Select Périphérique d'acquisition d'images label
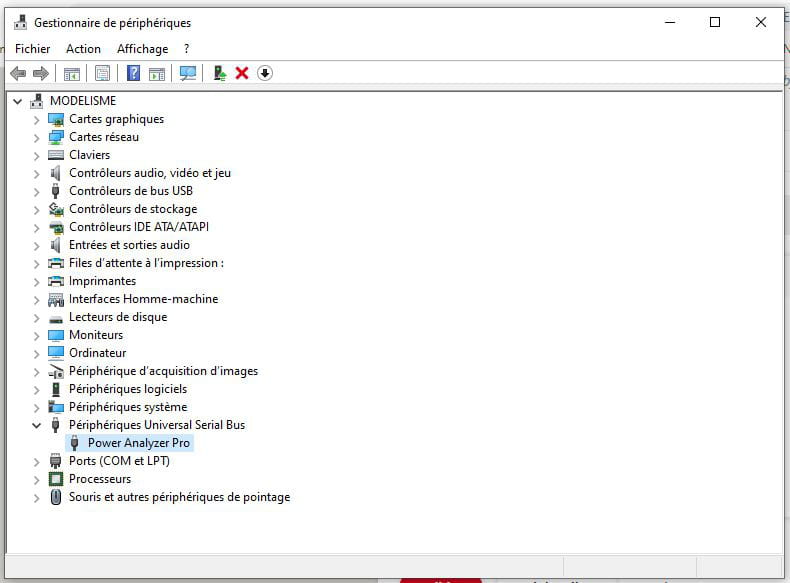 (163, 371)
